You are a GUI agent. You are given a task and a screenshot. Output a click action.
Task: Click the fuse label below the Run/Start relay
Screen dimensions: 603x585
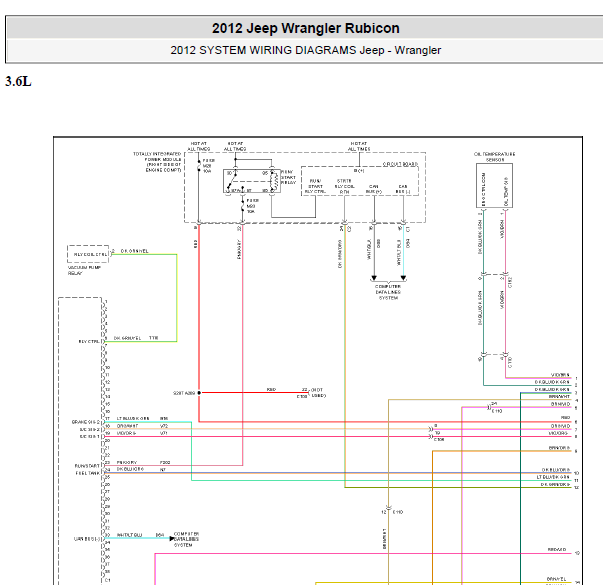click(x=253, y=206)
